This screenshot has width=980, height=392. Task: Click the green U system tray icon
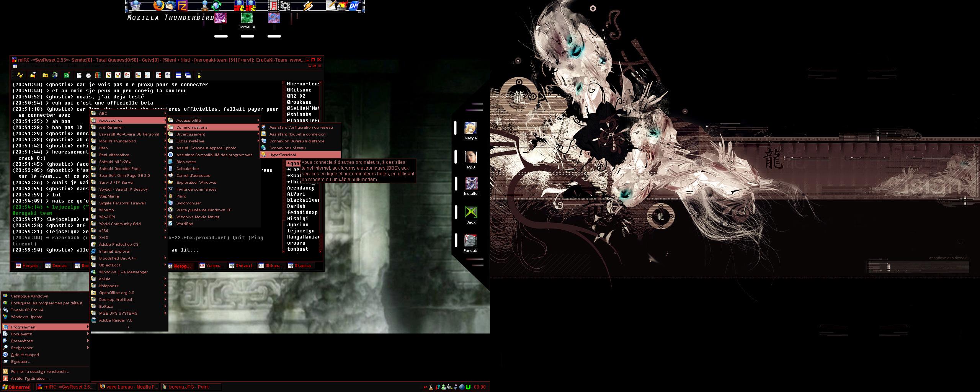pyautogui.click(x=468, y=387)
